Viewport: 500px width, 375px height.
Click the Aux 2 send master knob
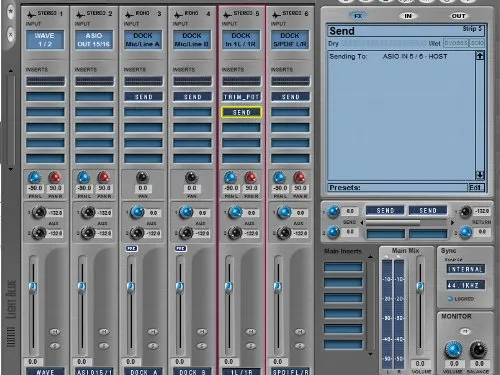333,232
